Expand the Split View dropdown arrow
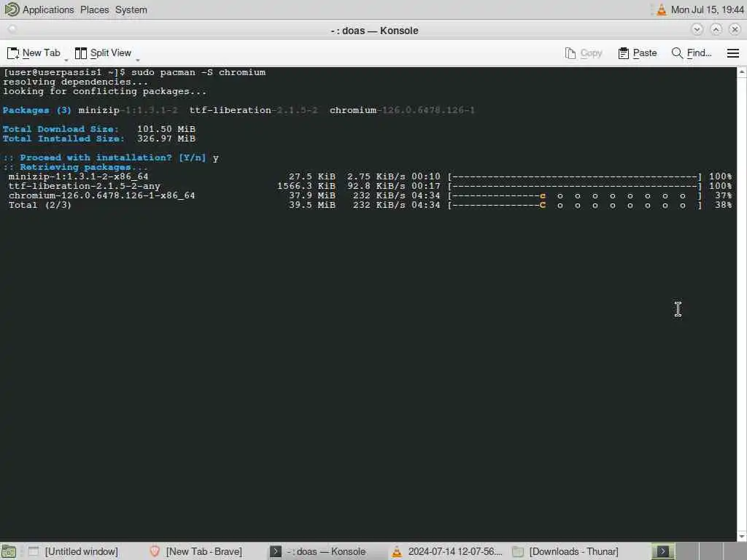 click(x=138, y=60)
